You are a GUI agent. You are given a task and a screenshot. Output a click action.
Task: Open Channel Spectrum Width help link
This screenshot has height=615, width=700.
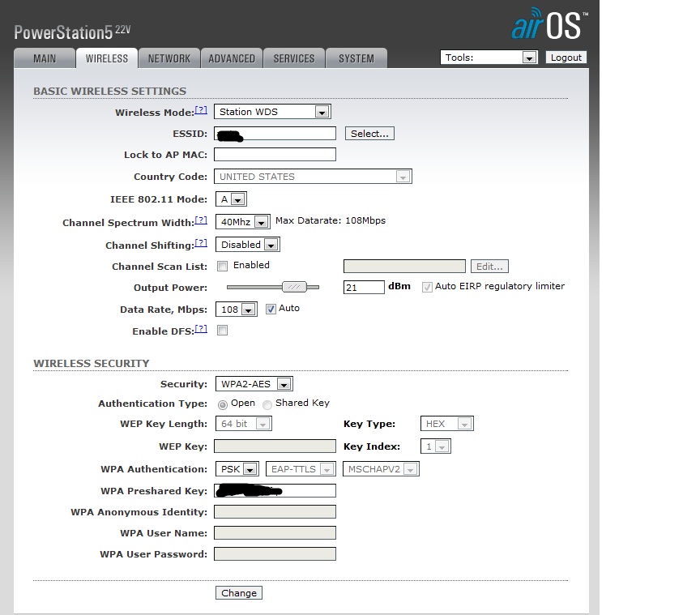tap(201, 220)
